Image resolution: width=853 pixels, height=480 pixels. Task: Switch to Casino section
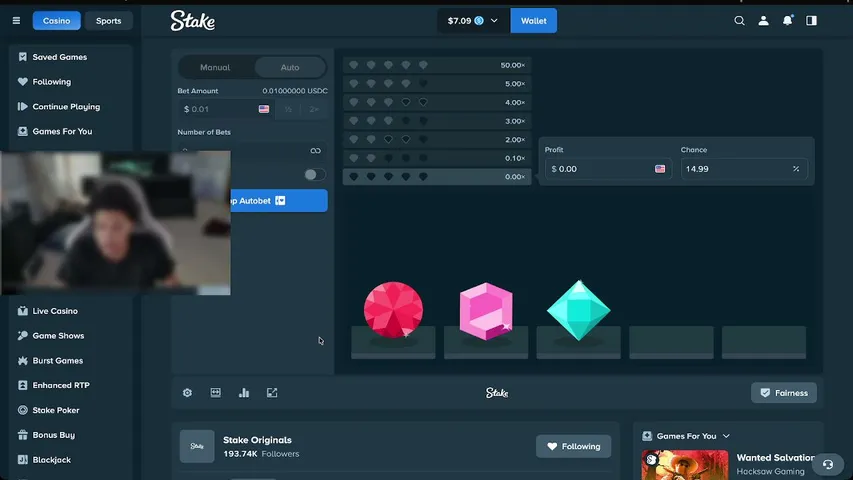pyautogui.click(x=57, y=21)
